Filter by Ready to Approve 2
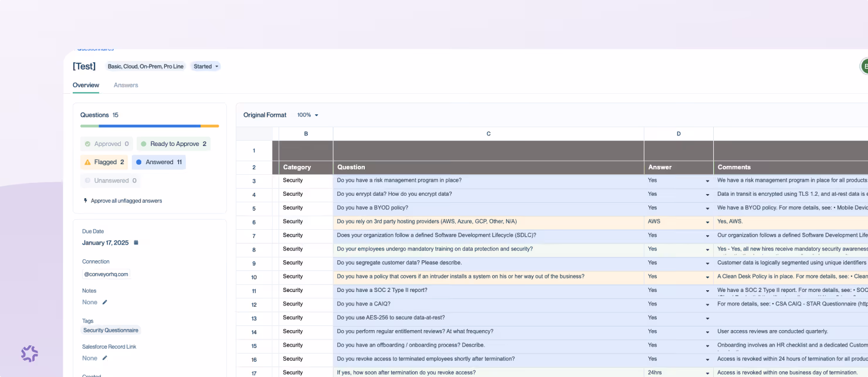Viewport: 868px width, 377px height. 174,144
